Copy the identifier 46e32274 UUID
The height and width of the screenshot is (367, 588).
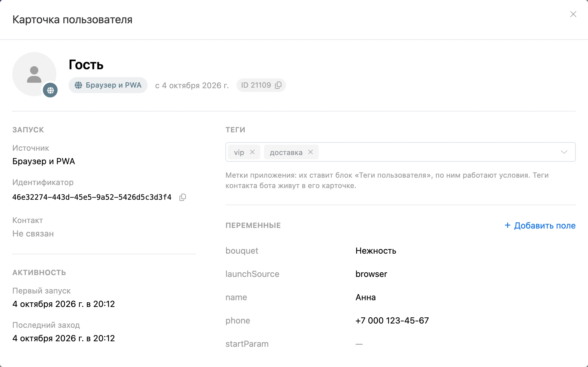click(x=183, y=197)
